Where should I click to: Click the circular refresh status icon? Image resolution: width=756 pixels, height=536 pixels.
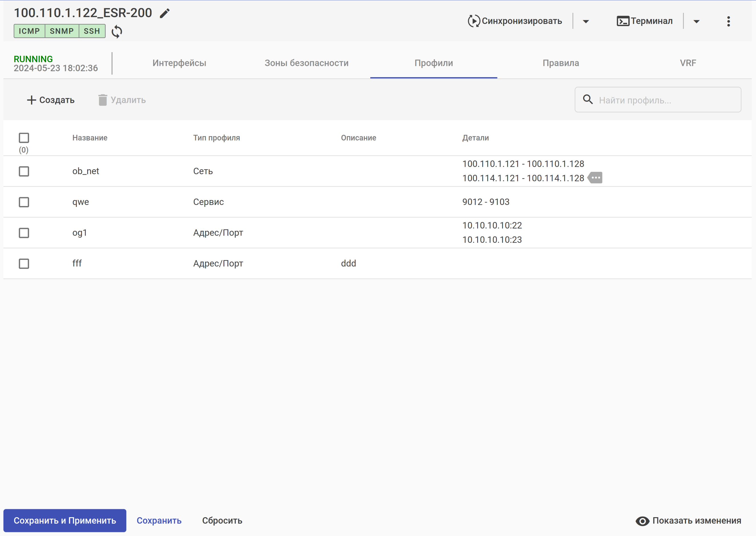pos(117,32)
